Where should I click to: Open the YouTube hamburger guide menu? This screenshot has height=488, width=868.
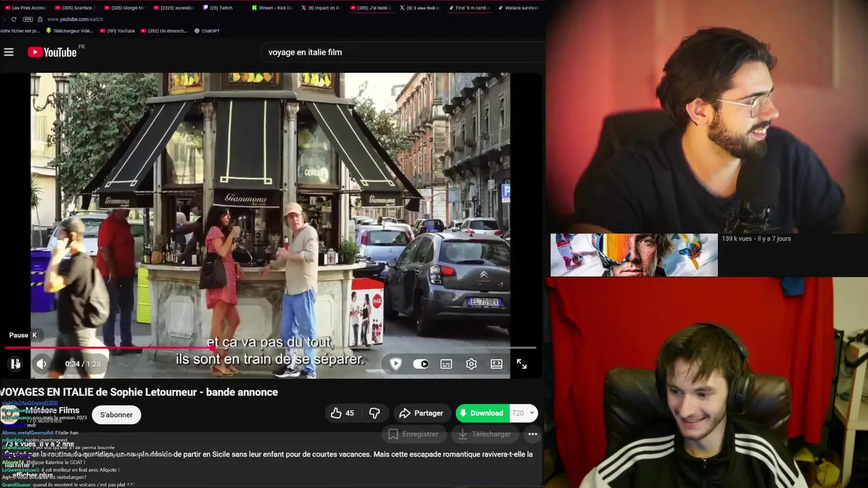tap(9, 52)
